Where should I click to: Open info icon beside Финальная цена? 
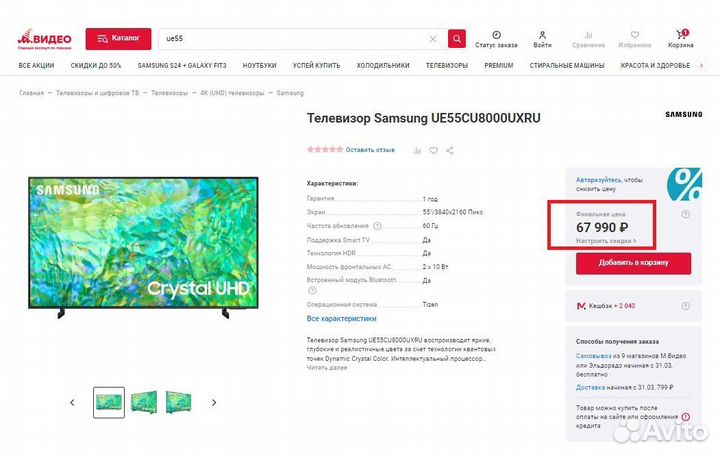tap(686, 214)
